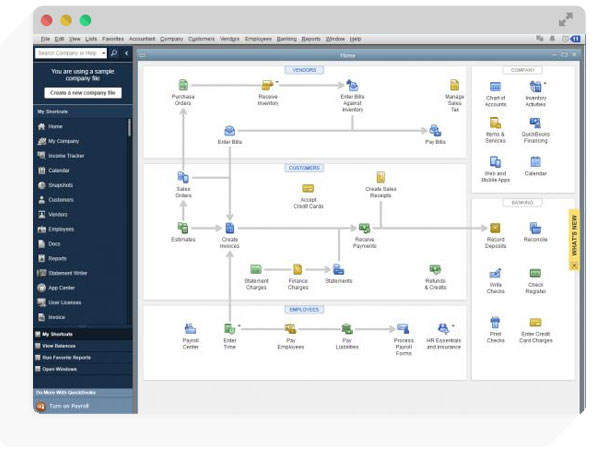Open the reminders bell icon

[x=552, y=39]
